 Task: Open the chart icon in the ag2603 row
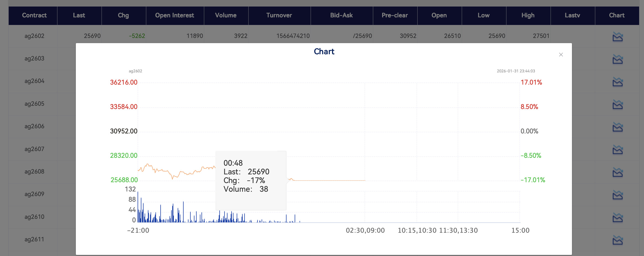pos(617,59)
